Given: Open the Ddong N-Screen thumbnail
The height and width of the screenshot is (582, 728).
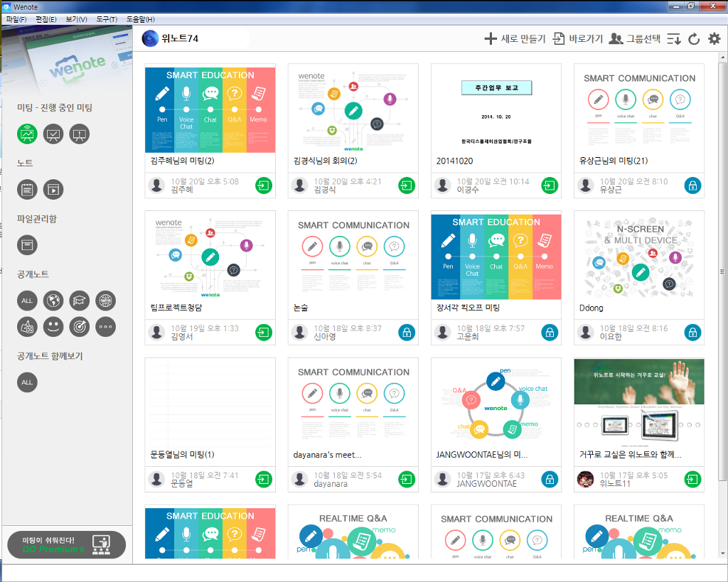Looking at the screenshot, I should click(639, 257).
